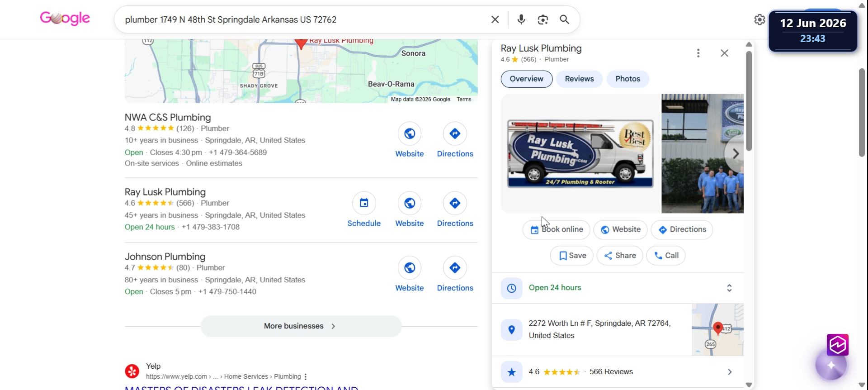Click the Google logo
Image resolution: width=868 pixels, height=390 pixels.
click(65, 19)
